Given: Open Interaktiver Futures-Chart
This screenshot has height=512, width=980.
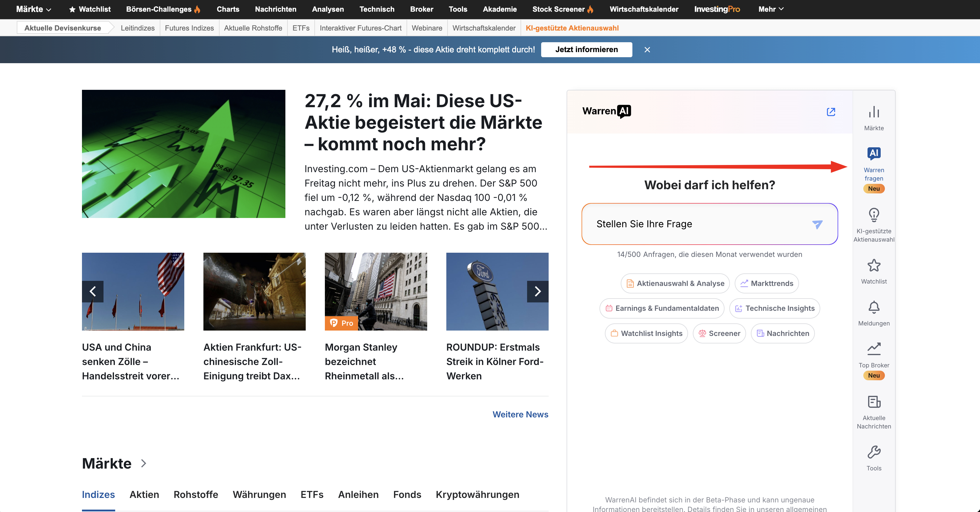Looking at the screenshot, I should (x=361, y=28).
